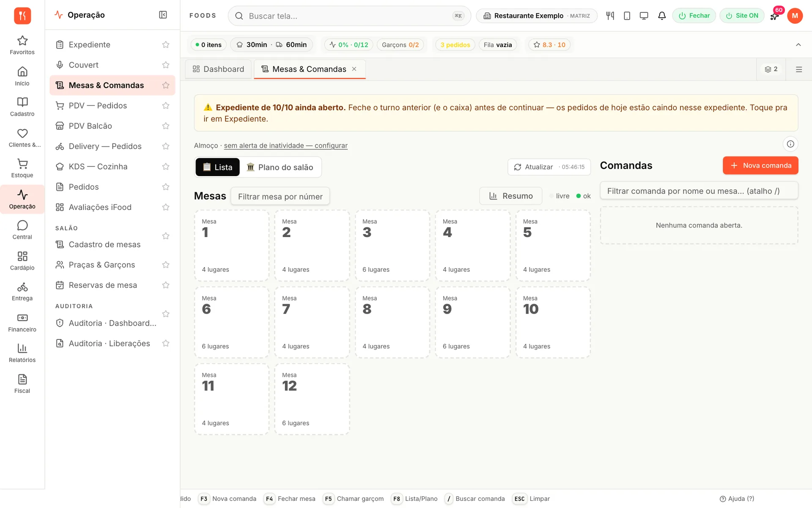The height and width of the screenshot is (508, 812).
Task: Toggle favorite star for Mesas & Comandas
Action: 166,85
